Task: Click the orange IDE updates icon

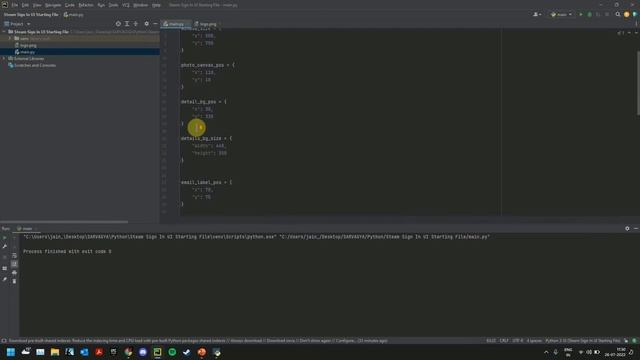Action: pyautogui.click(x=627, y=15)
